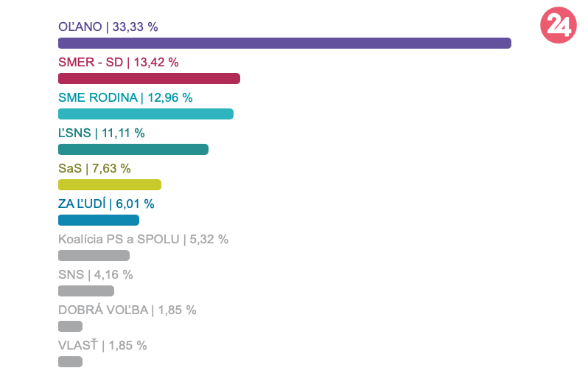
Task: Select the DOBRÁ VOĽBA 1,85 % label
Action: point(127,310)
